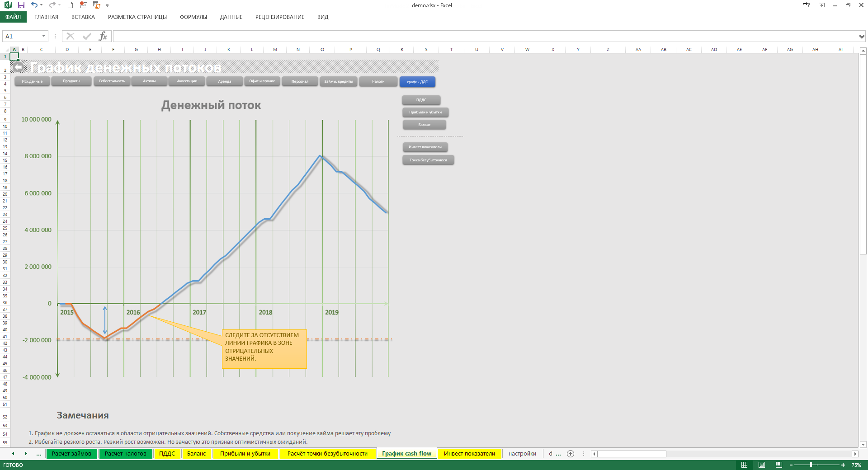The image size is (868, 470).
Task: Click the zoom slider handle
Action: [811, 465]
